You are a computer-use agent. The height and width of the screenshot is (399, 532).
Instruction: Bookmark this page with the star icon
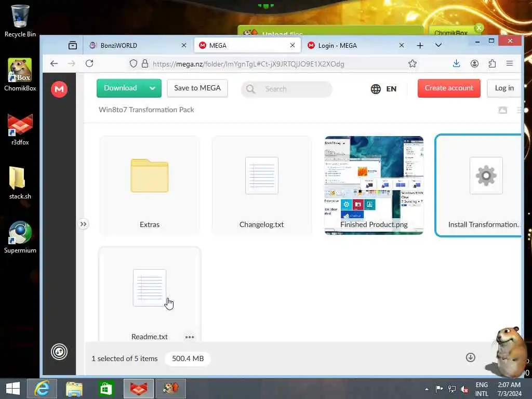(x=412, y=63)
